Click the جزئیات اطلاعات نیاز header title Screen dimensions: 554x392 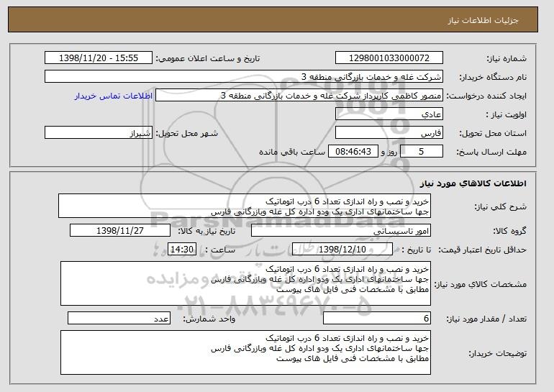tap(483, 20)
